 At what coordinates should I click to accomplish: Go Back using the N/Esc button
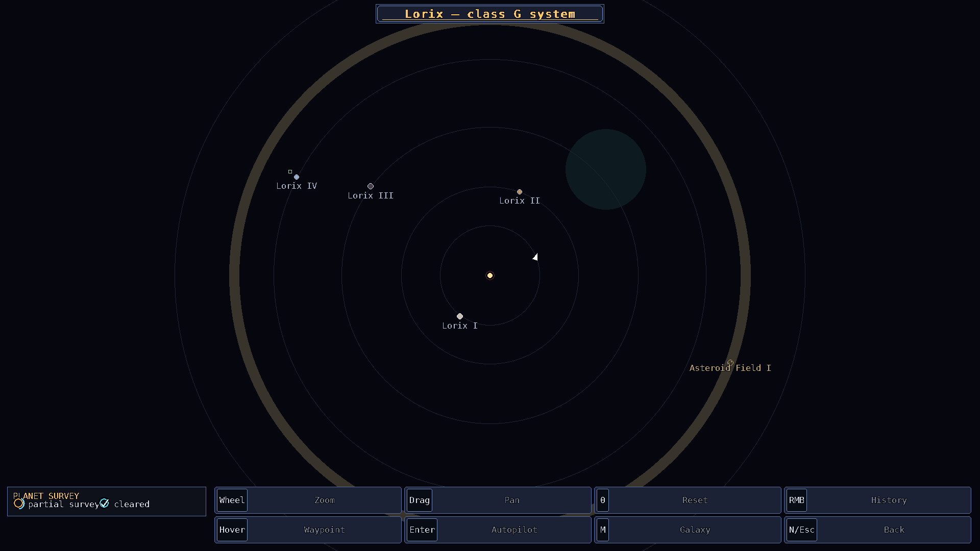tap(877, 530)
